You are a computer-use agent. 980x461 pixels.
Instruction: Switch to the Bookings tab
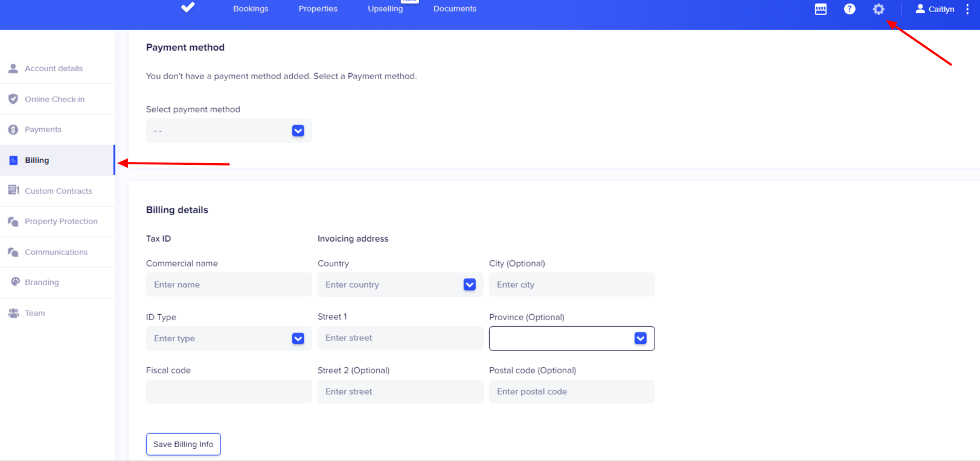tap(251, 8)
